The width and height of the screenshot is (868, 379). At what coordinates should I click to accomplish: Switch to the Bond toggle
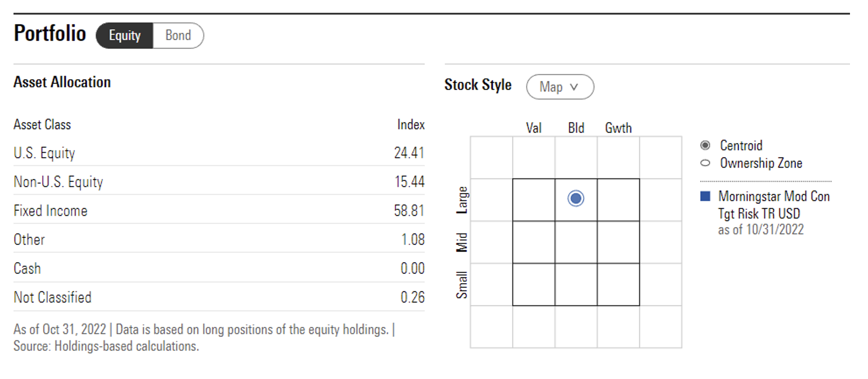(x=178, y=36)
